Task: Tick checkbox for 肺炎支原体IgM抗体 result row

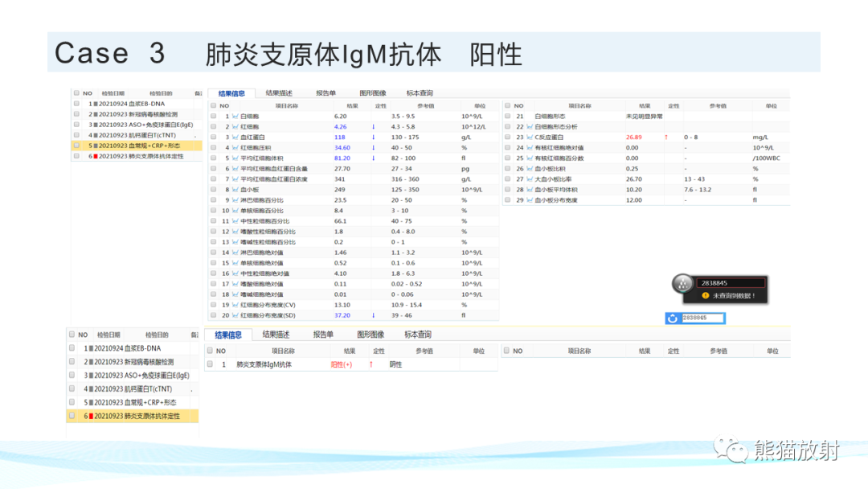Action: click(x=210, y=364)
